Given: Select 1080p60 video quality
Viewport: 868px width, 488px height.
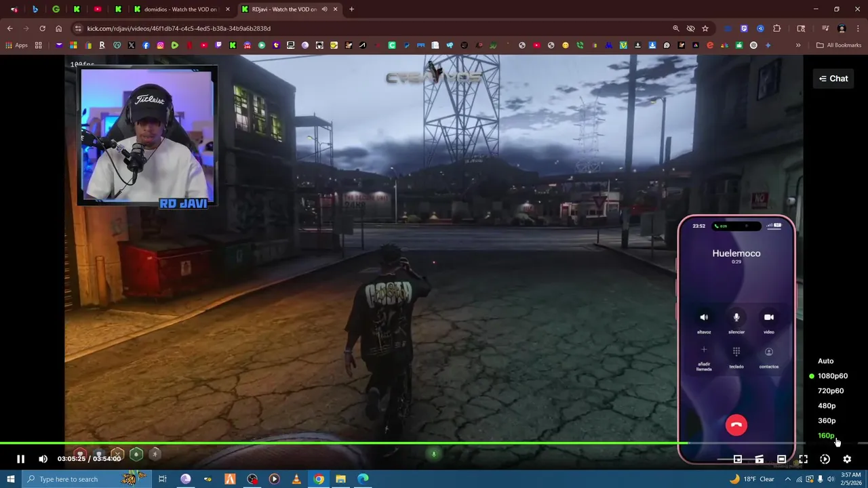Looking at the screenshot, I should 832,376.
